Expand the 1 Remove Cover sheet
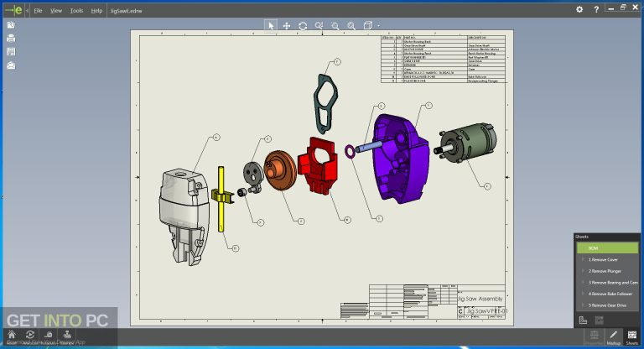644x349 pixels. [584, 259]
